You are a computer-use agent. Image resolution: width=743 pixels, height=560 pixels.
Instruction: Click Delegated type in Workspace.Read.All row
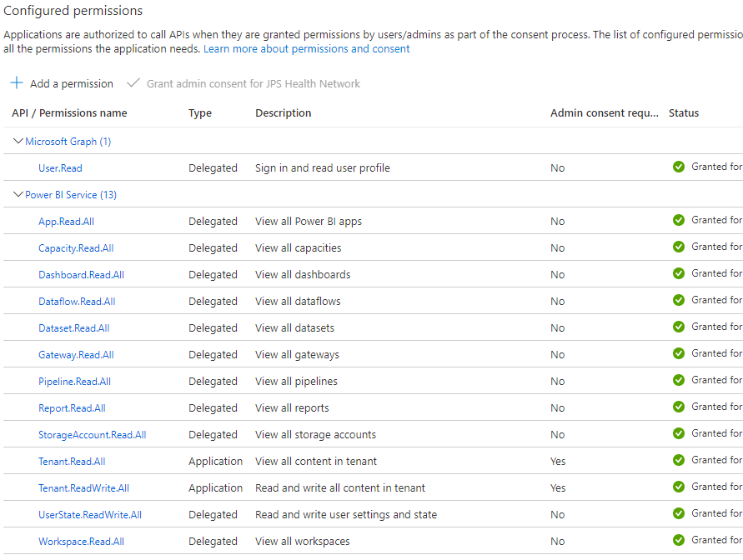213,542
